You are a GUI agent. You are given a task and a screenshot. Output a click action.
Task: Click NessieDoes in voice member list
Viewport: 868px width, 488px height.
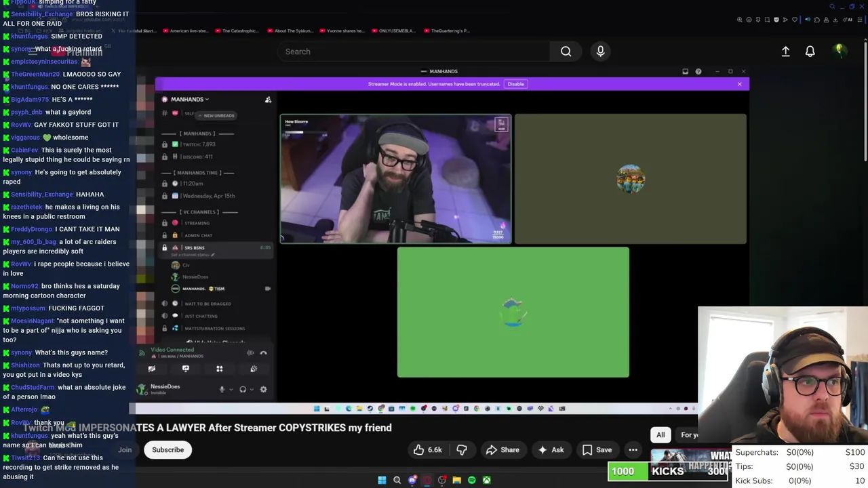tap(195, 277)
